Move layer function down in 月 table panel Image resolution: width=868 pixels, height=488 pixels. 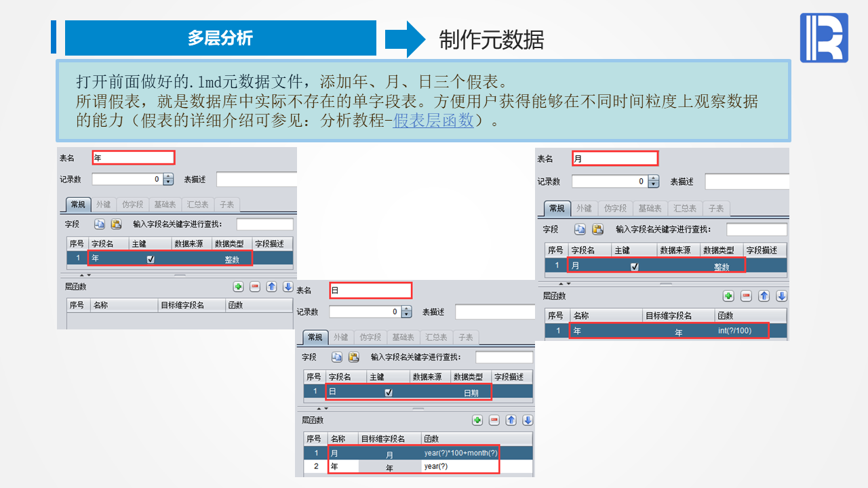click(x=781, y=296)
